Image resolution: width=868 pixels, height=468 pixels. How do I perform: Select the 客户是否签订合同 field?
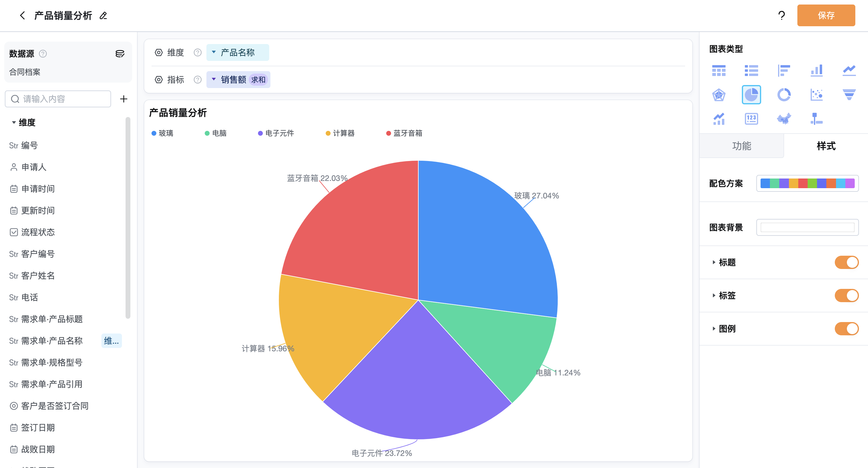click(49, 406)
